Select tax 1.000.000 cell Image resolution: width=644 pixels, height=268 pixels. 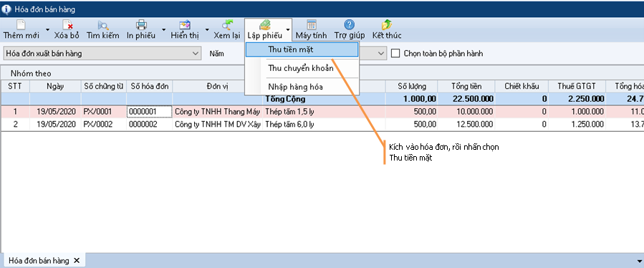point(577,111)
